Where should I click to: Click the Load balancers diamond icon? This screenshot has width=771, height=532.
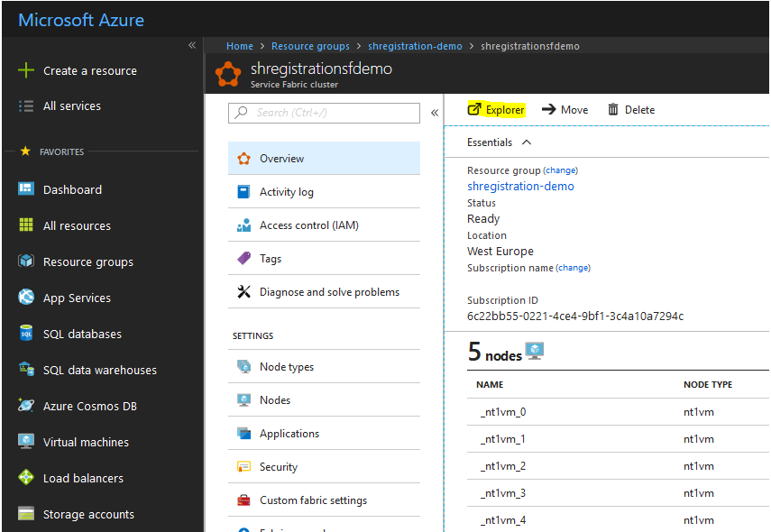click(26, 477)
